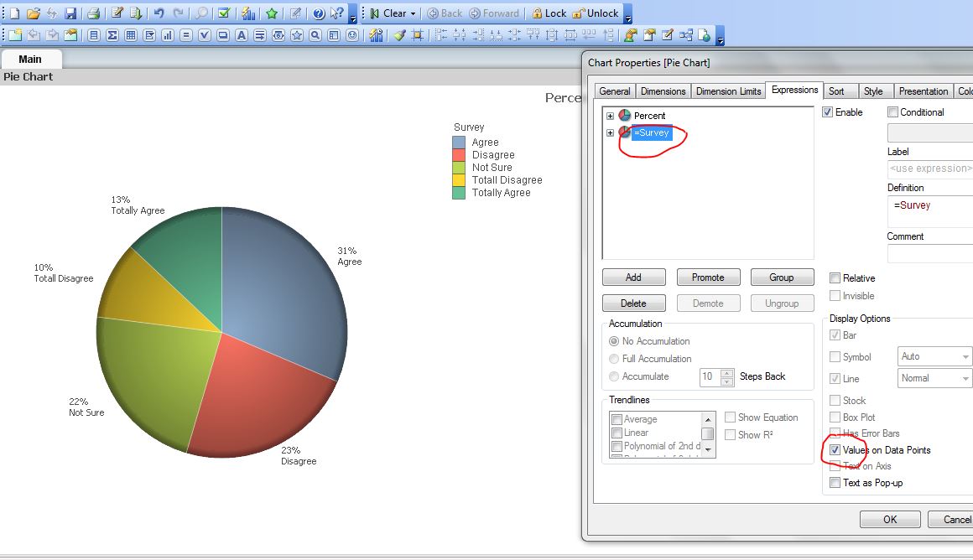Click the Promote button
Viewport: 973px width, 560px height.
coord(708,277)
